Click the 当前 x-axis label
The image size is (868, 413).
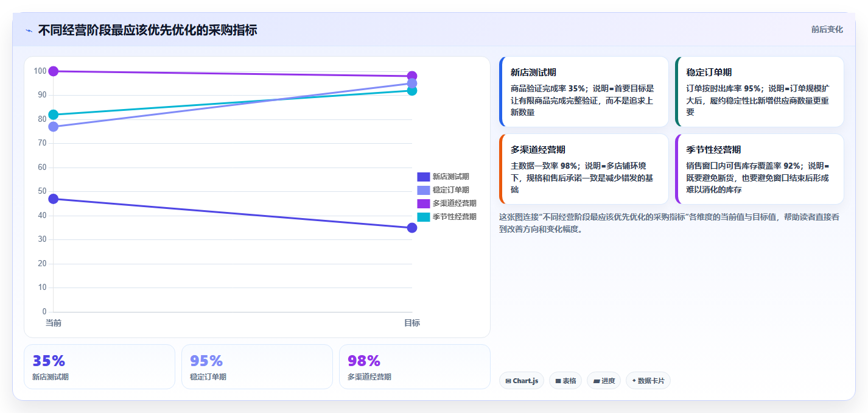(54, 323)
